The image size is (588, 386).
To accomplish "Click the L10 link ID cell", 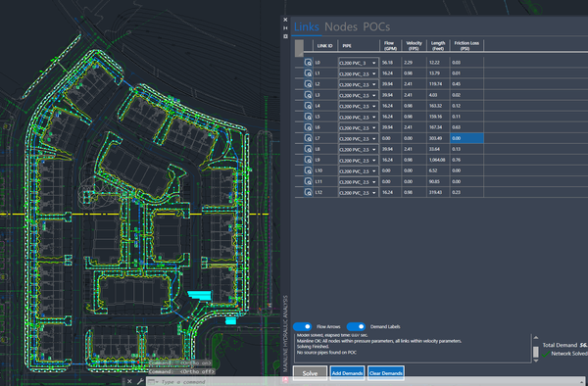I will pos(325,170).
